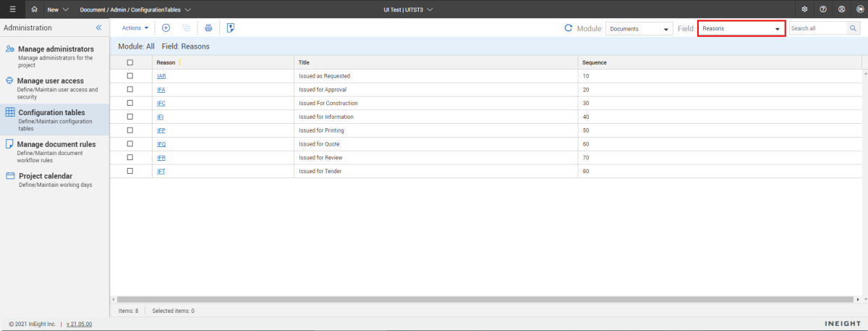
Task: Open Manage user access section
Action: pyautogui.click(x=51, y=81)
